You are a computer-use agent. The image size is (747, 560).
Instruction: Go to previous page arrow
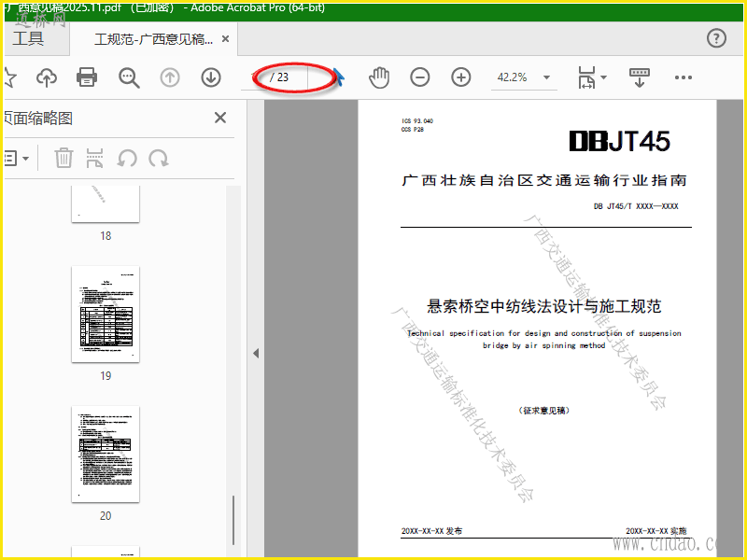coord(170,77)
